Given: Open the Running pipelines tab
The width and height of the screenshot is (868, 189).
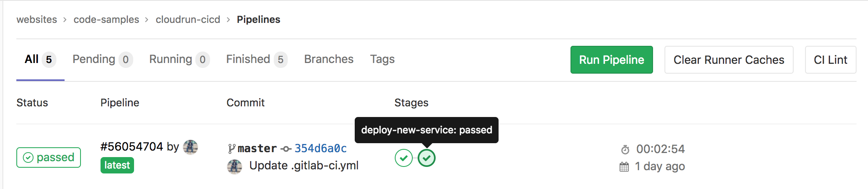Looking at the screenshot, I should point(179,60).
